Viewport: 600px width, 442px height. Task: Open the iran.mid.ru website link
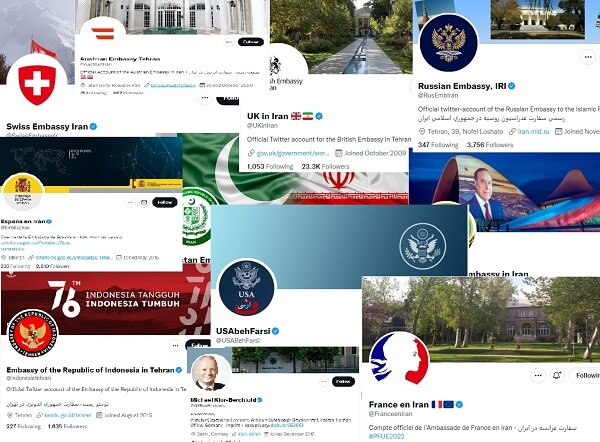pyautogui.click(x=533, y=131)
